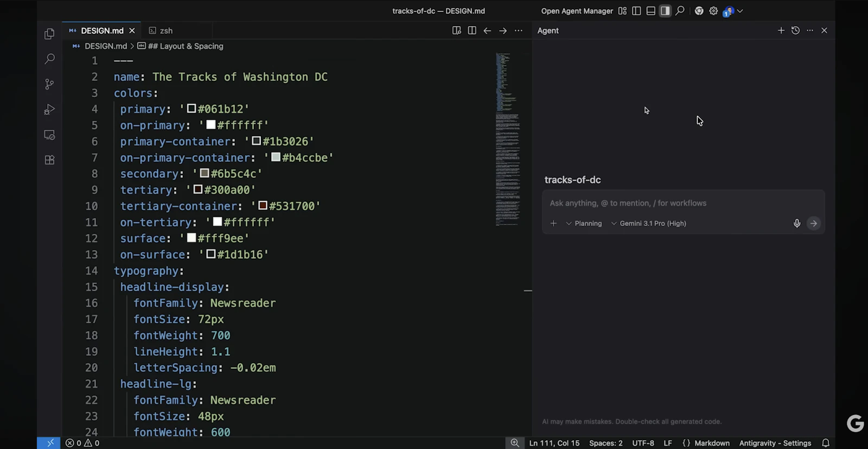Image resolution: width=868 pixels, height=449 pixels.
Task: Add context with plus in agent input
Action: 553,223
